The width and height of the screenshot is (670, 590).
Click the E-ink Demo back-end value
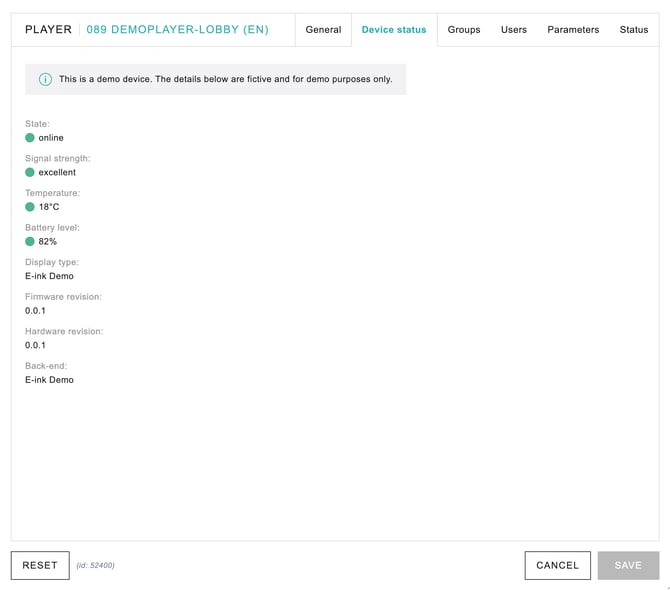coord(49,380)
